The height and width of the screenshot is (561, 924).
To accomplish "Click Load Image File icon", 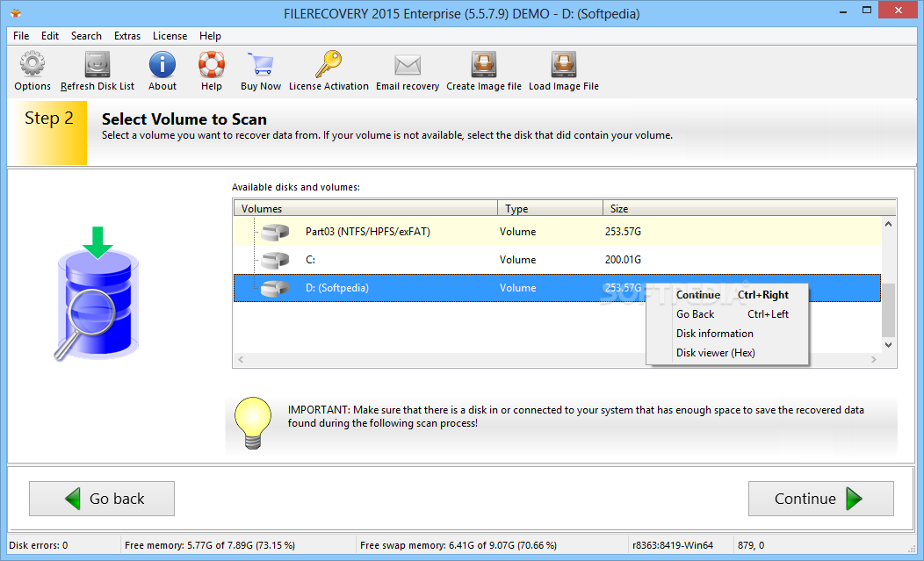I will tap(563, 64).
